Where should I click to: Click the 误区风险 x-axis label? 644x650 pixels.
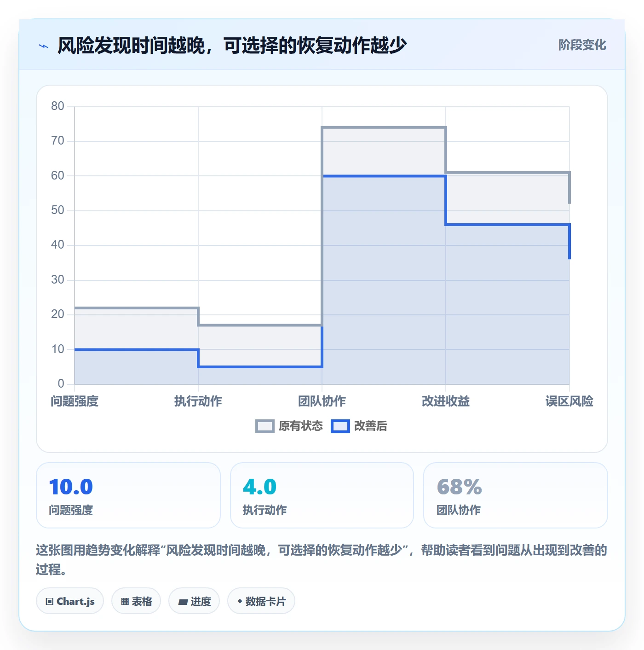pyautogui.click(x=569, y=401)
